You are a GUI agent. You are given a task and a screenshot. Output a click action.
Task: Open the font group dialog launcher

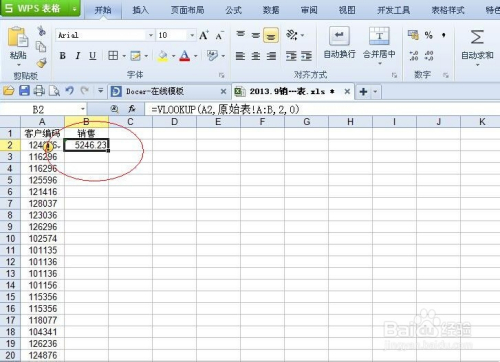221,75
